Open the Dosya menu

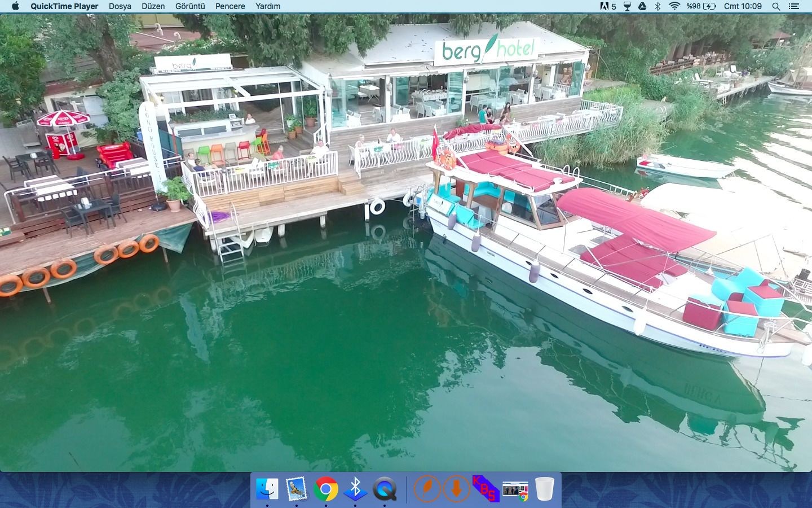coord(120,6)
